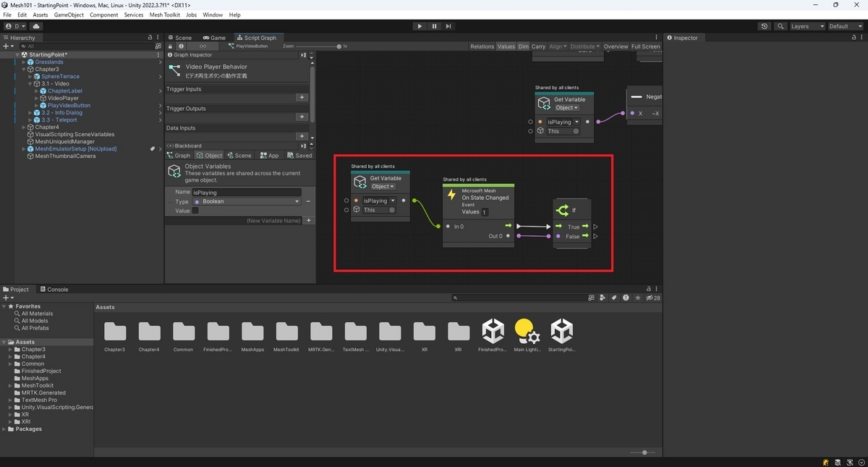Open the Boolean Type dropdown

[x=247, y=201]
